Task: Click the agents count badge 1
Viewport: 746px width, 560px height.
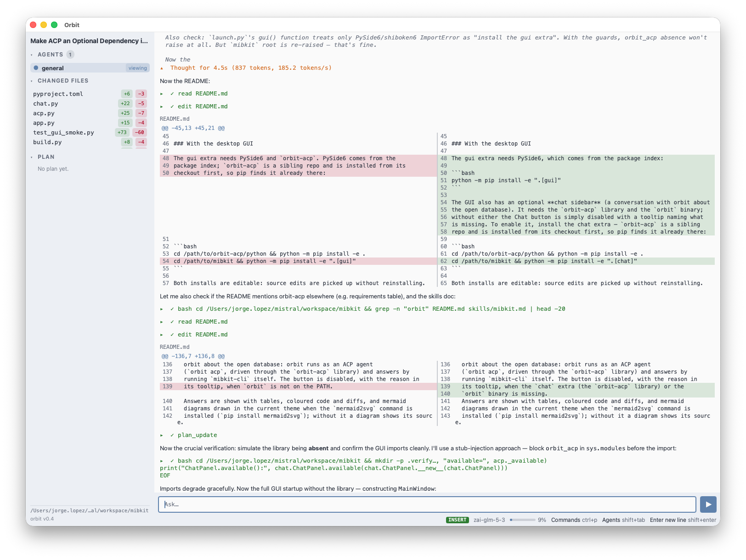Action: [70, 55]
